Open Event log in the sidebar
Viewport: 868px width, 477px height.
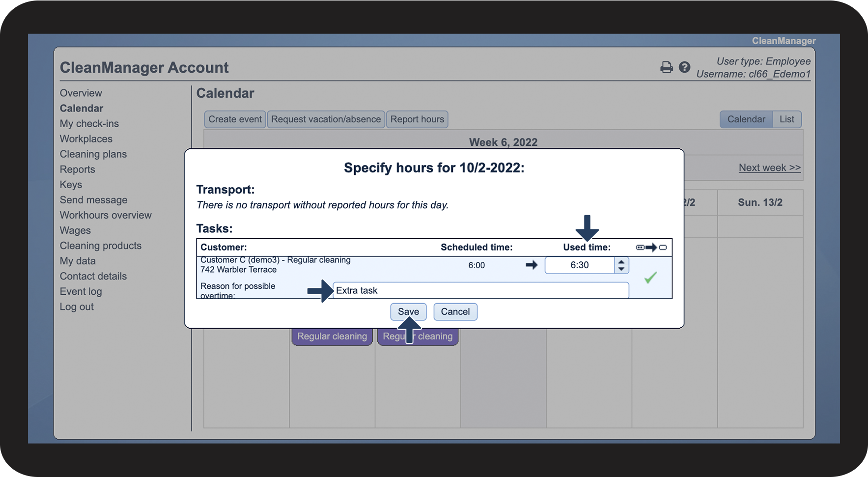click(81, 291)
